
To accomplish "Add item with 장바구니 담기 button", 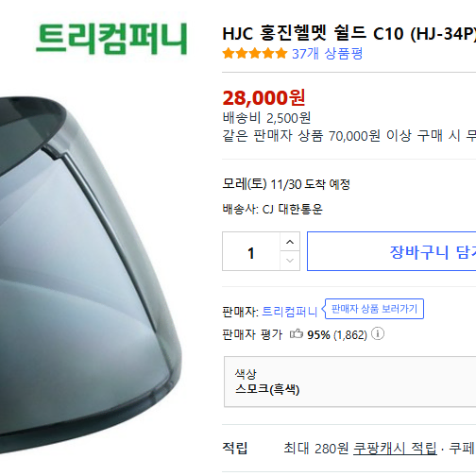I will pyautogui.click(x=392, y=251).
